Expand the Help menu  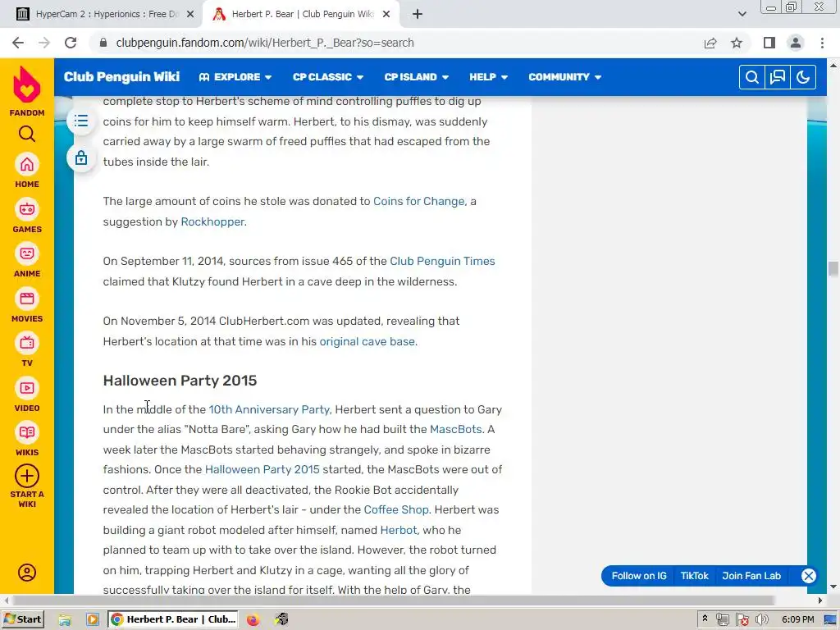coord(488,77)
